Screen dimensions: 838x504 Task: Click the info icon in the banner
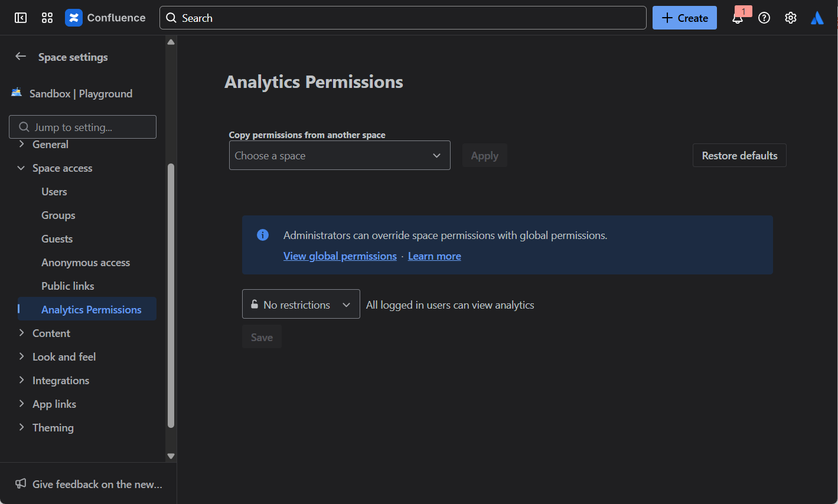[262, 234]
